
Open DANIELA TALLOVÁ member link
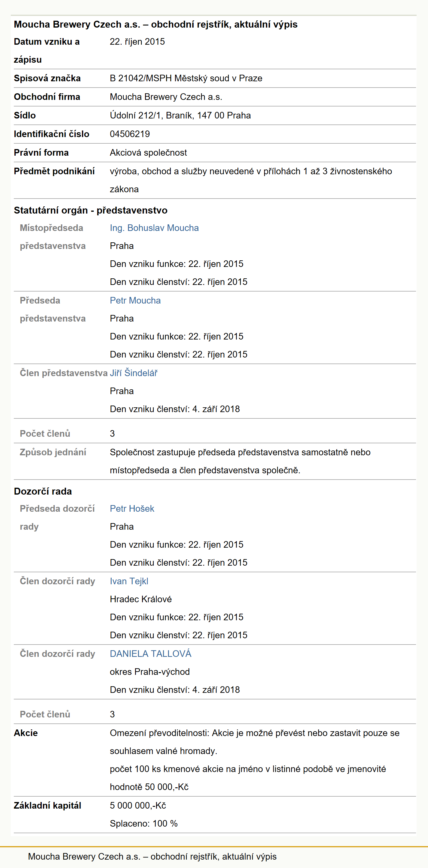tap(150, 654)
